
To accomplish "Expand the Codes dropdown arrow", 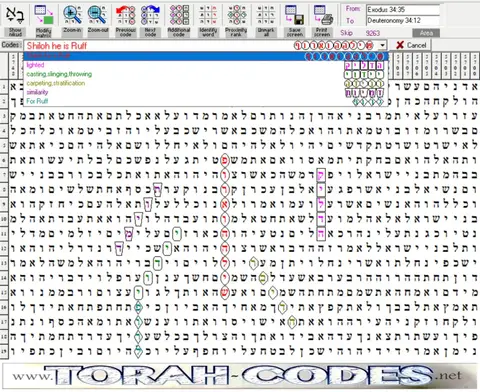I will [x=383, y=45].
